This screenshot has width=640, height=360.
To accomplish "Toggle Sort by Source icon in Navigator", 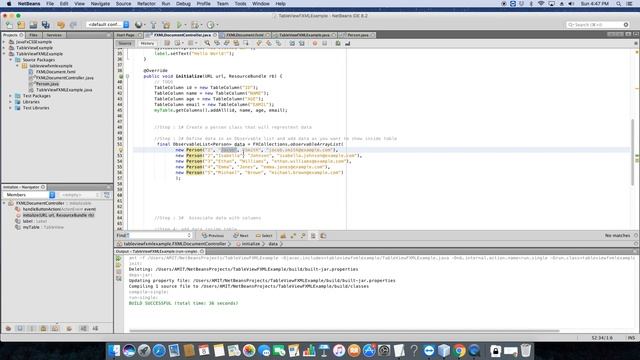I will [x=95, y=328].
